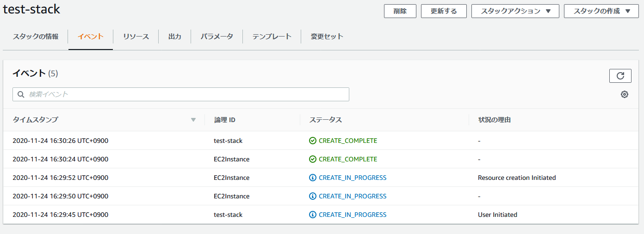This screenshot has width=644, height=234.
Task: Expand the スタックの作成 dropdown
Action: point(601,11)
